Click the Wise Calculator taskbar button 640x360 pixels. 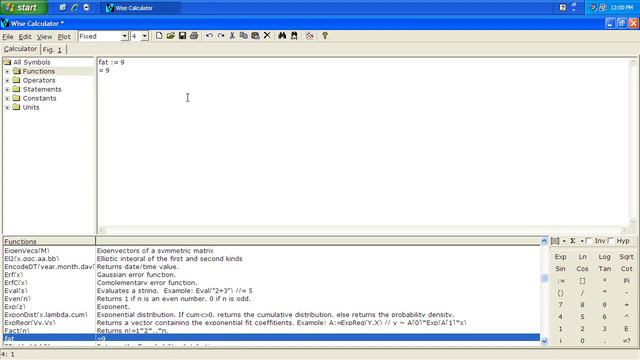[x=140, y=8]
